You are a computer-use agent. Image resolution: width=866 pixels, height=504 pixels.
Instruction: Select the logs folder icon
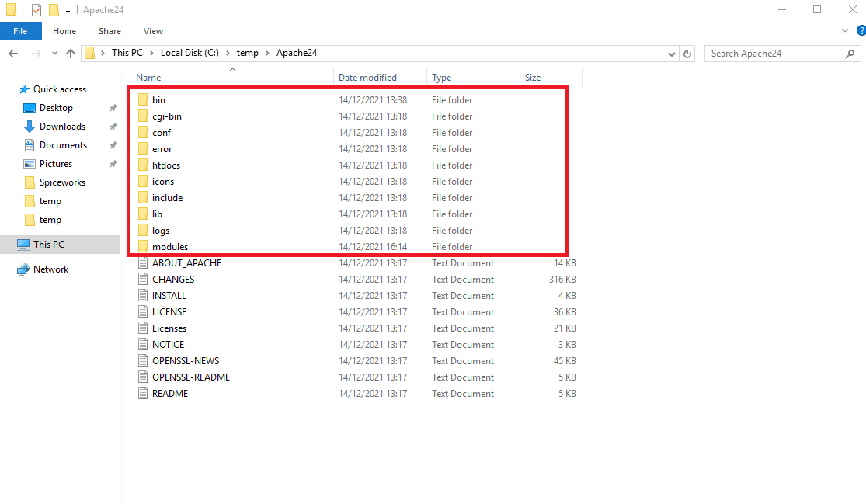click(x=143, y=230)
